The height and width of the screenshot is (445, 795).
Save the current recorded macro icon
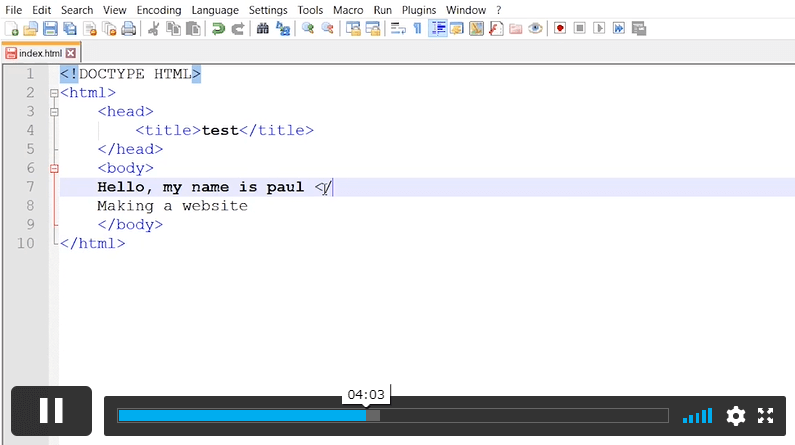coord(639,29)
